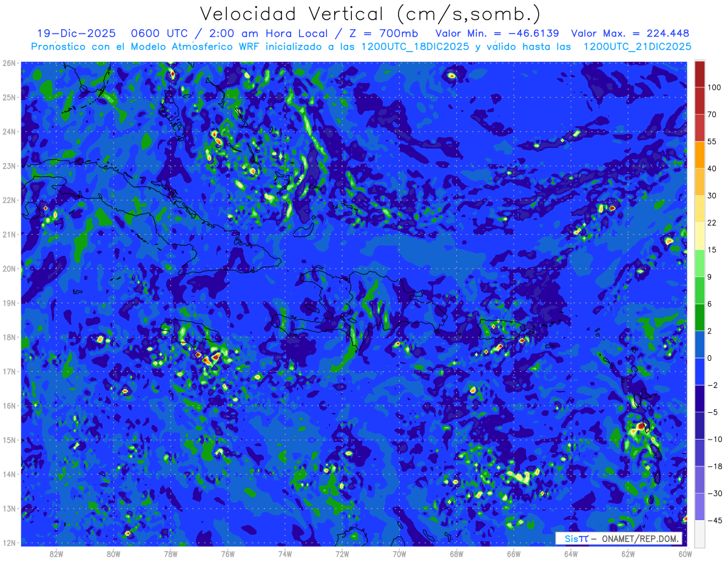Image resolution: width=728 pixels, height=562 pixels.
Task: Click the "78W" longitude axis label
Action: click(x=170, y=554)
